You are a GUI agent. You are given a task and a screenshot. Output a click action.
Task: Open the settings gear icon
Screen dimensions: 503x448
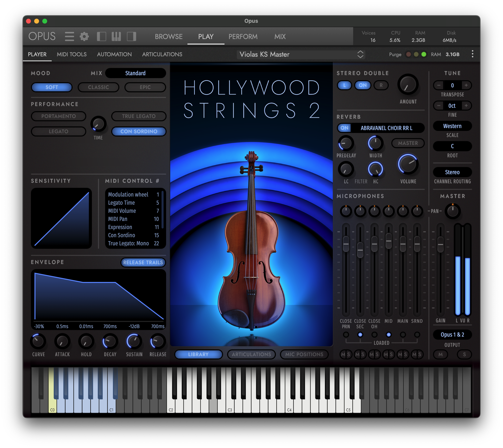[x=84, y=36]
